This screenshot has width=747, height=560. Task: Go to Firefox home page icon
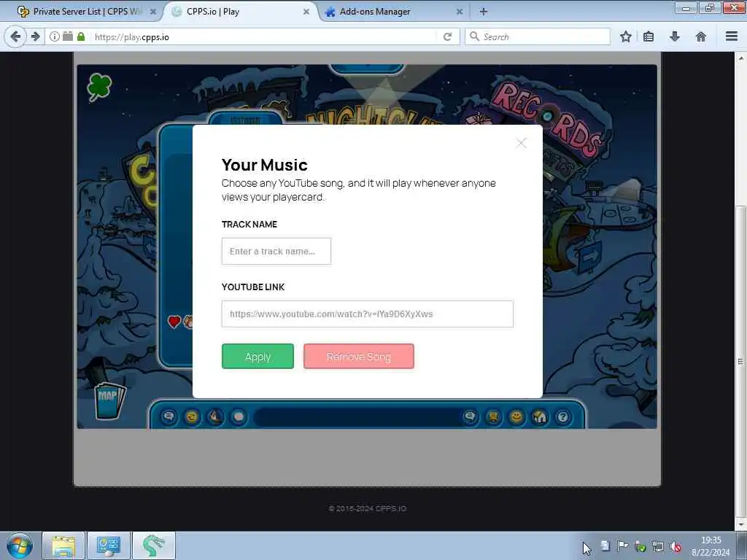(701, 36)
